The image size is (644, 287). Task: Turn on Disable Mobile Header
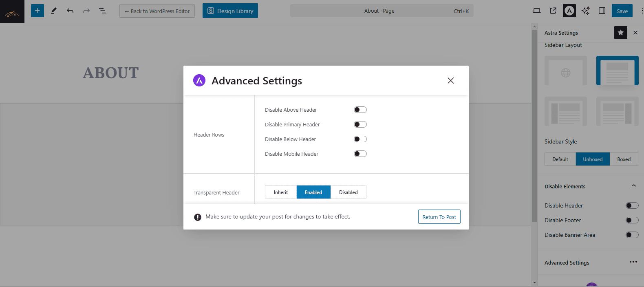click(x=360, y=154)
